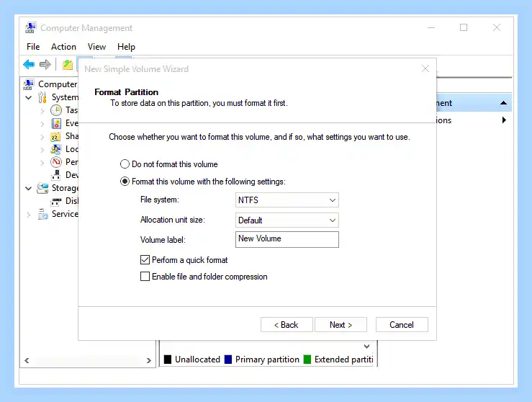Expand the Local Users and Groups node
Image resolution: width=532 pixels, height=402 pixels.
(42, 150)
